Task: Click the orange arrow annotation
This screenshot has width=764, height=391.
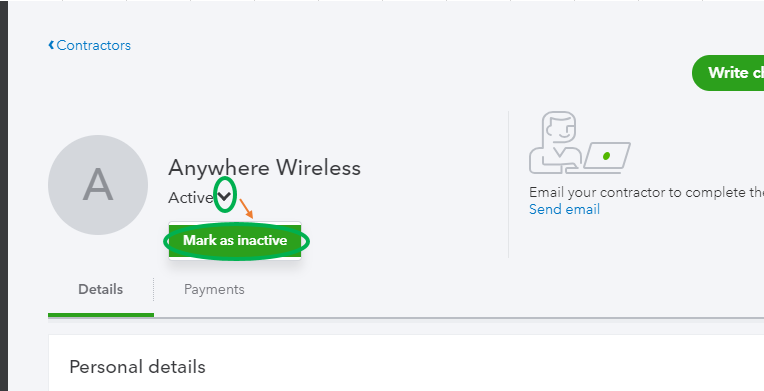Action: (x=246, y=208)
